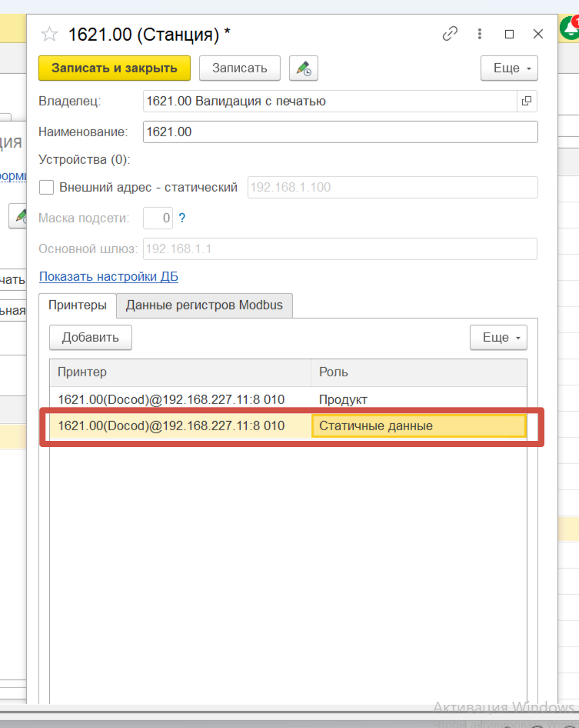Click the pencil-clock change history icon

coord(304,68)
